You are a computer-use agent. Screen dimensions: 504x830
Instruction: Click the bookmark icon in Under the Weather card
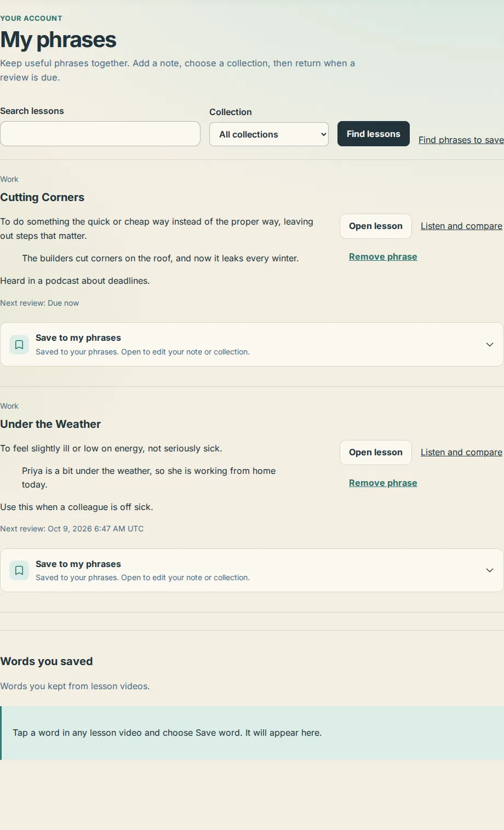click(19, 570)
